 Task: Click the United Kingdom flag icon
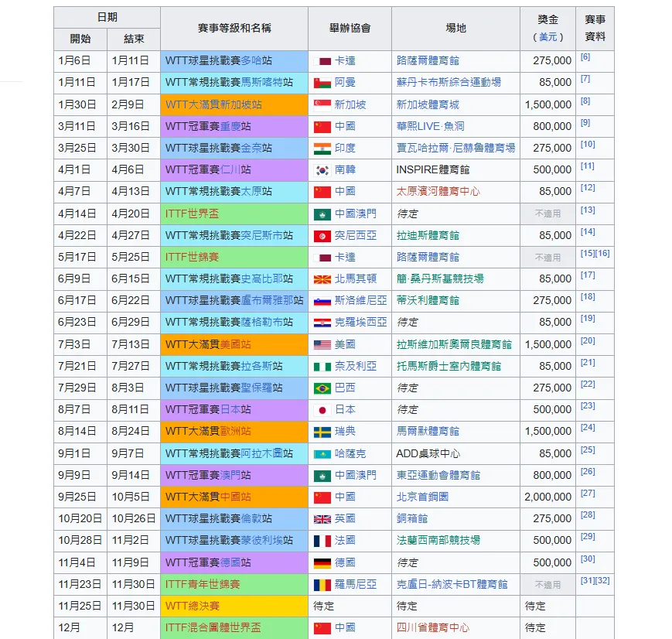coord(322,519)
